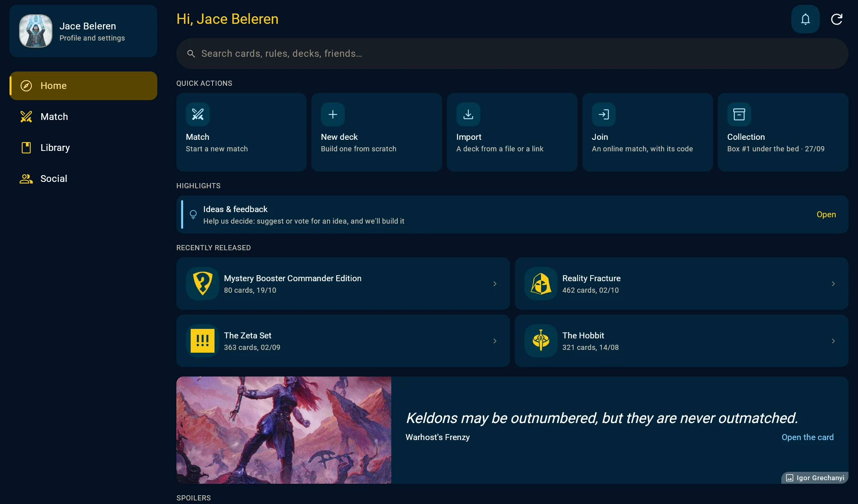Click the crossed swords icon in sidebar

pyautogui.click(x=26, y=117)
